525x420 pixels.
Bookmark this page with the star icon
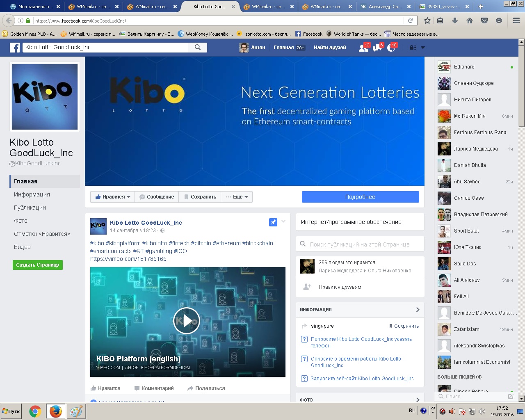427,21
